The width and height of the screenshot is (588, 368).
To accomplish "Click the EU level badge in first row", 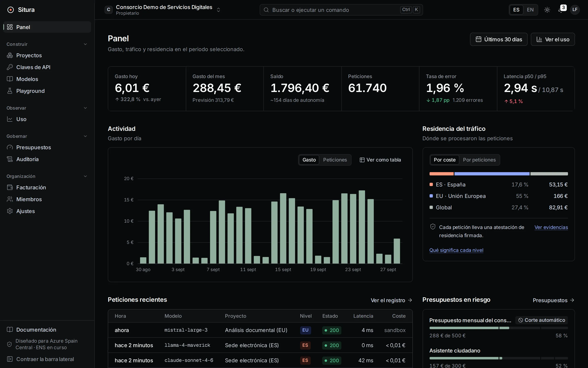I will [305, 330].
